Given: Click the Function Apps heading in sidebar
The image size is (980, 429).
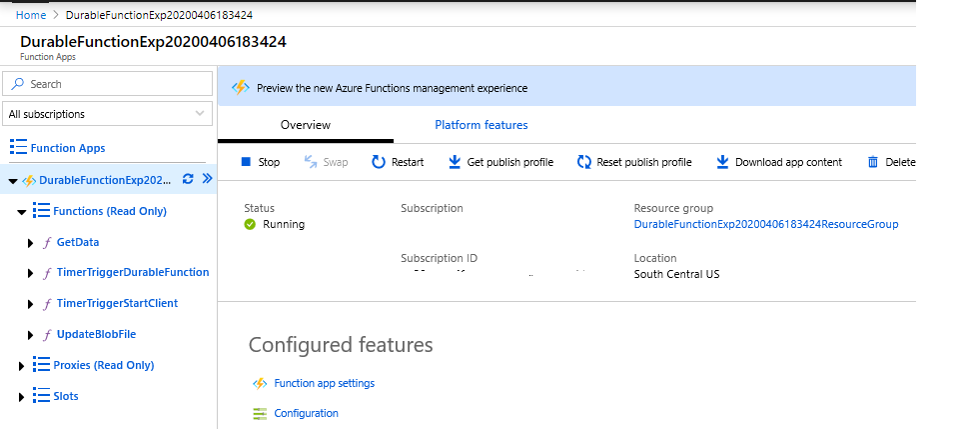Looking at the screenshot, I should point(68,148).
